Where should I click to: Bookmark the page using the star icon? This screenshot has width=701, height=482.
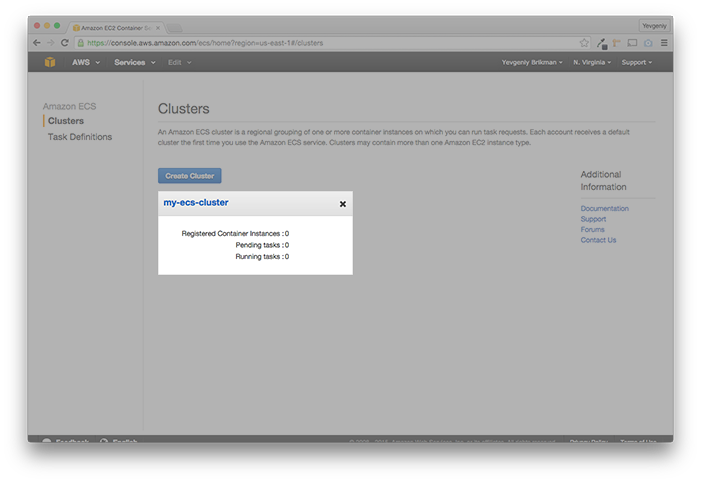tap(584, 43)
